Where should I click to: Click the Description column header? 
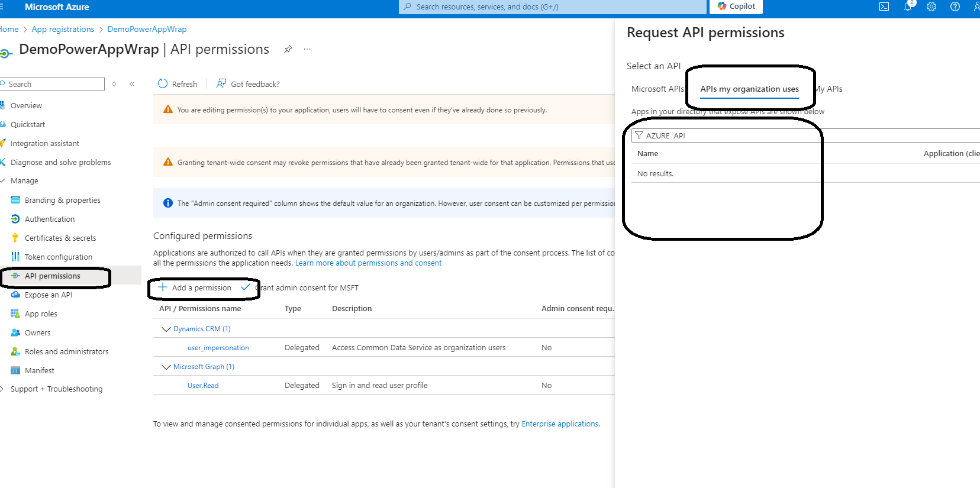pos(352,309)
